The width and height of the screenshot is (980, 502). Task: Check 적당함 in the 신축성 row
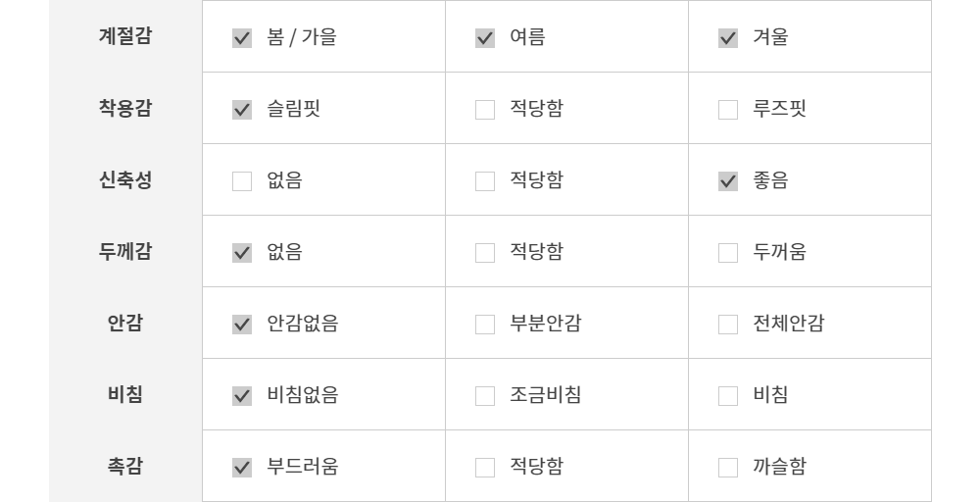[485, 181]
